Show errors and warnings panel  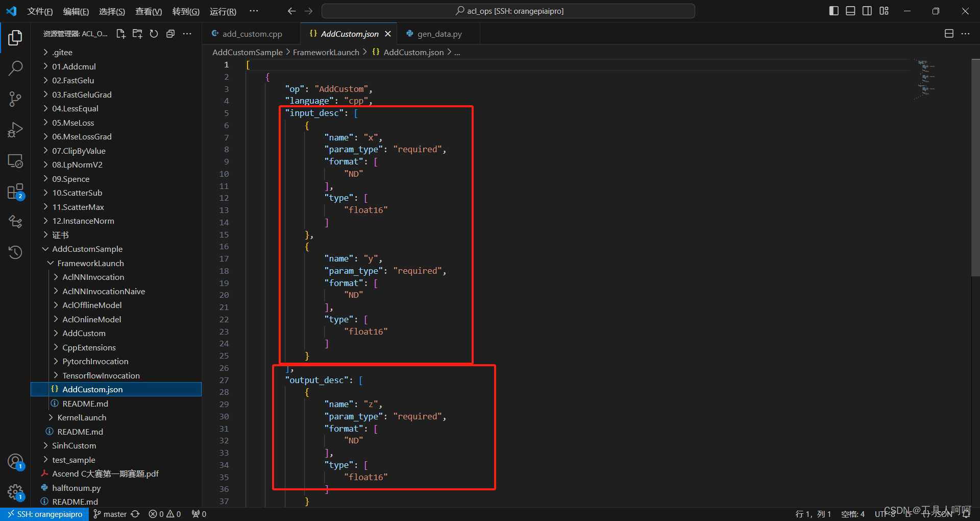(164, 514)
